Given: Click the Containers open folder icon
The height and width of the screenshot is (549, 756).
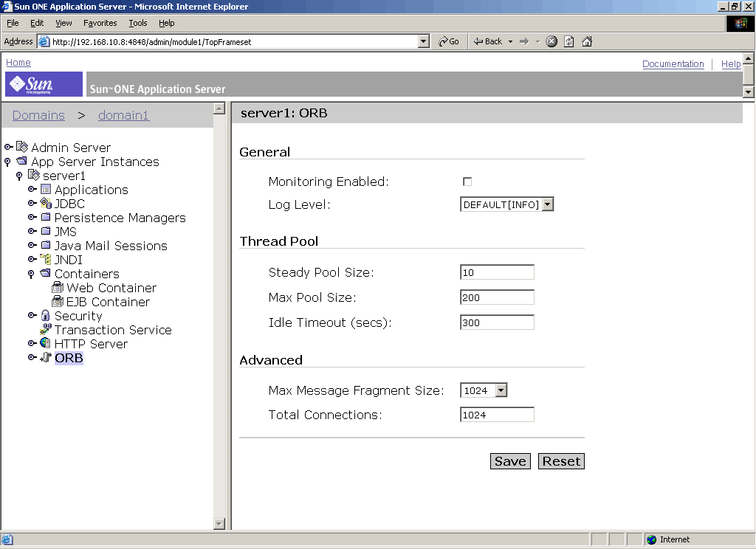Looking at the screenshot, I should click(x=45, y=273).
